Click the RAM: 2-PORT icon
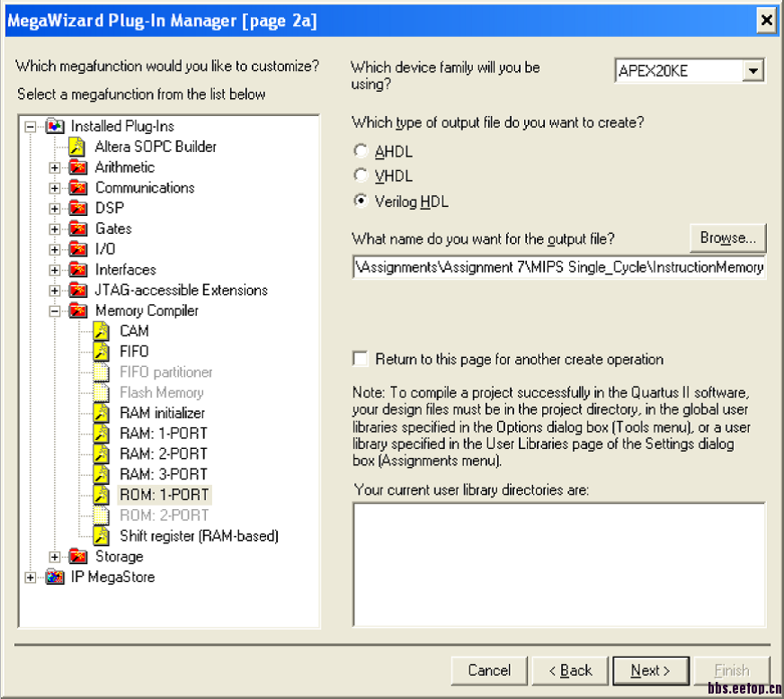Image resolution: width=784 pixels, height=699 pixels. 101,454
